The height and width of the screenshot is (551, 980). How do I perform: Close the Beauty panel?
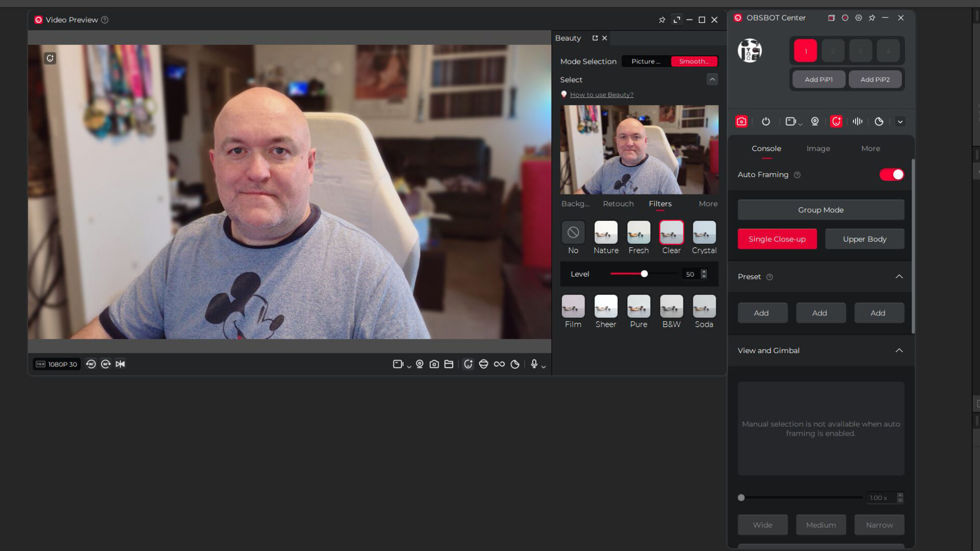[605, 38]
